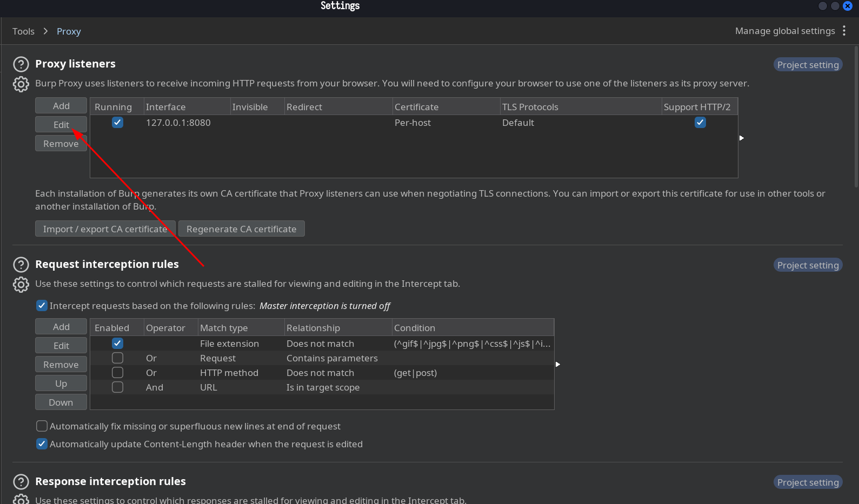Viewport: 859px width, 504px height.
Task: Enable the HTTP method interception rule
Action: pos(117,373)
